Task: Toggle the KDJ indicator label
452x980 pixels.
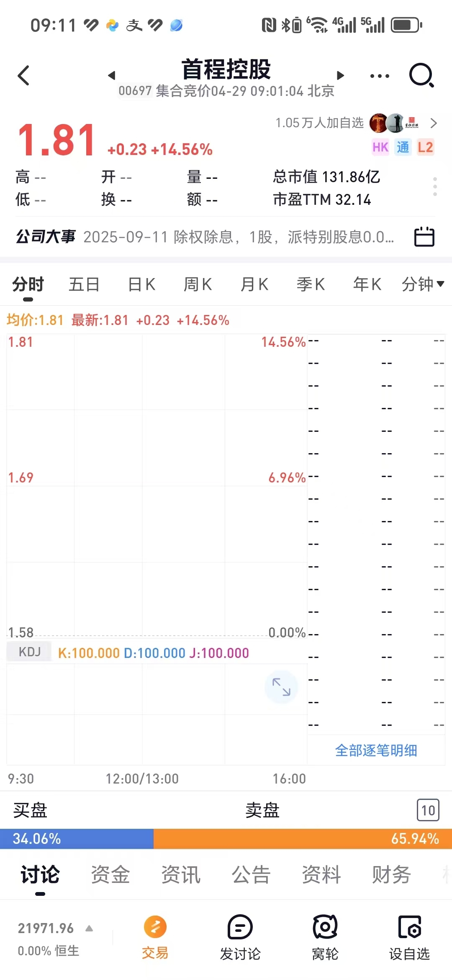Action: coord(30,652)
